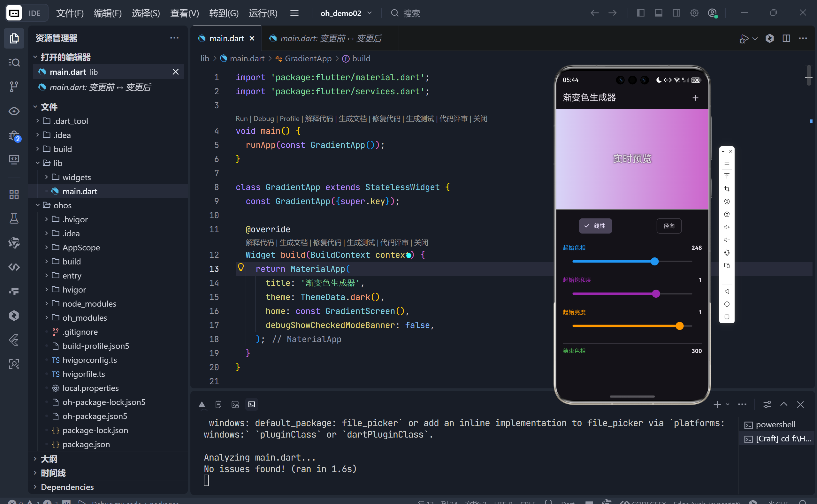Select the 线性 gradient chip

[x=595, y=226]
